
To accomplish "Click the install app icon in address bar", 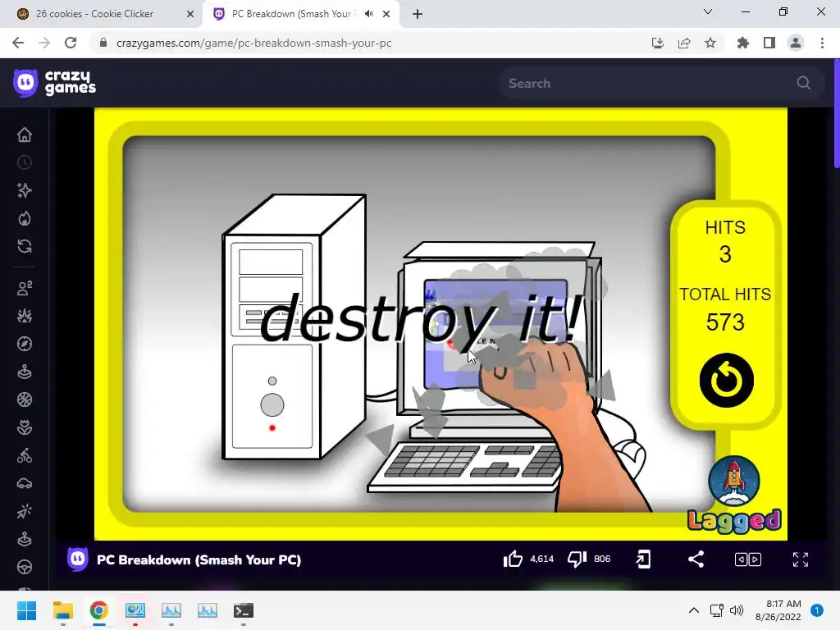I will point(658,43).
